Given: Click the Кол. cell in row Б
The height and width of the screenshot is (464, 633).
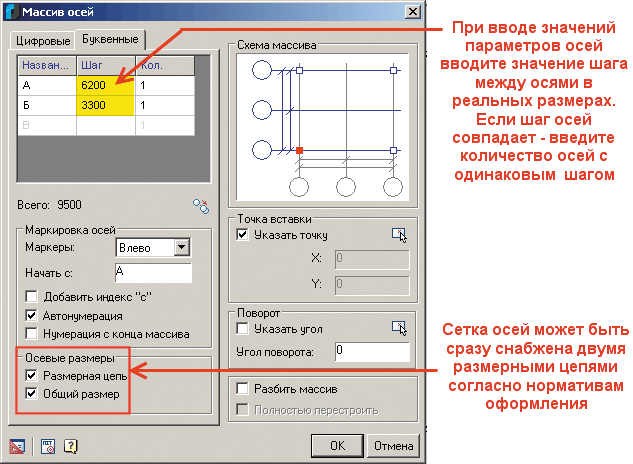Looking at the screenshot, I should coord(165,105).
